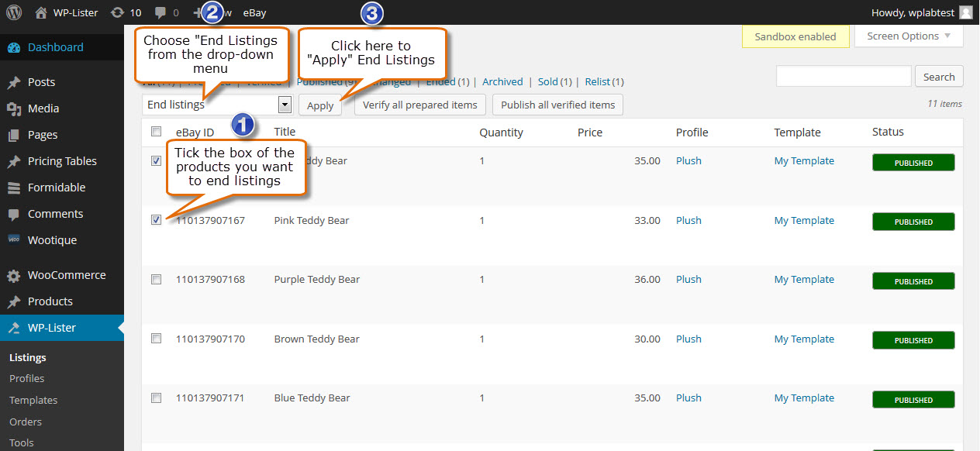Open the comments bubble icon in admin bar
Viewport: 980px width, 451px height.
click(160, 12)
